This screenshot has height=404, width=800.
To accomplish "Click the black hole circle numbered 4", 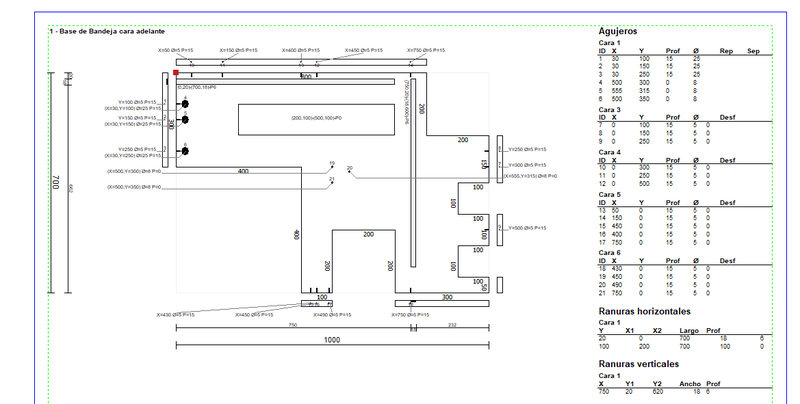I will click(185, 104).
